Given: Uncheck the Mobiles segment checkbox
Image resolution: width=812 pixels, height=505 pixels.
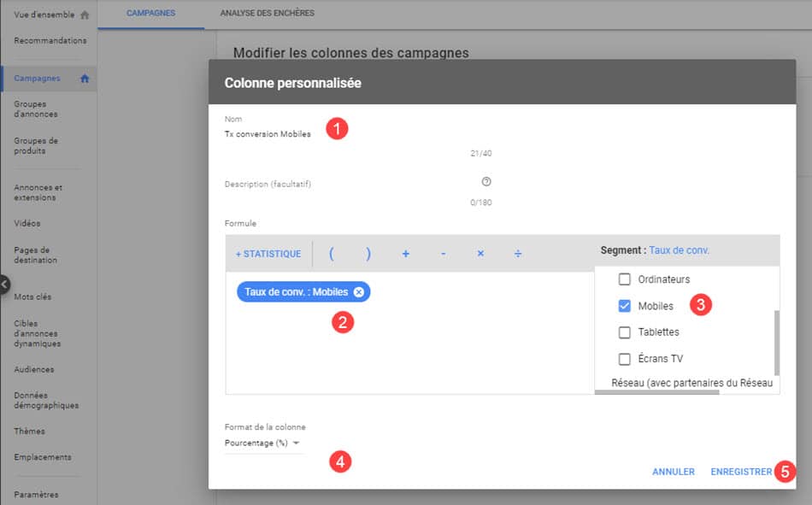Looking at the screenshot, I should (x=625, y=306).
